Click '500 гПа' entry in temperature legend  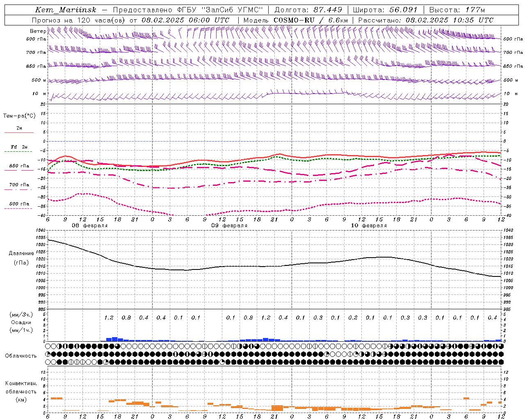pyautogui.click(x=19, y=204)
